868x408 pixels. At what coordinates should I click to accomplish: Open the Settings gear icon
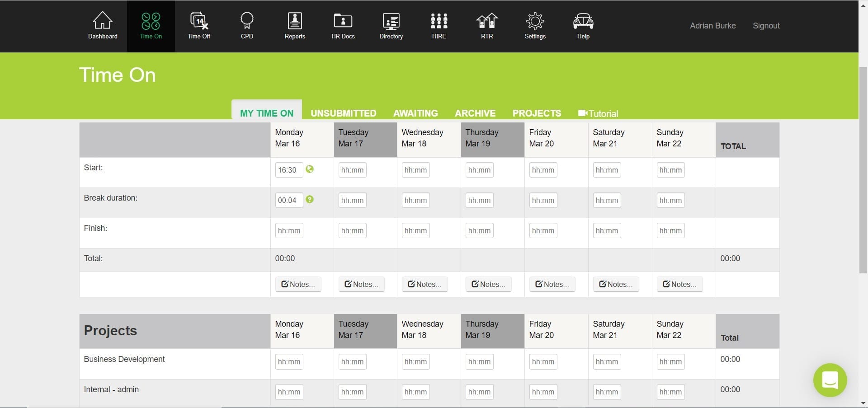535,21
